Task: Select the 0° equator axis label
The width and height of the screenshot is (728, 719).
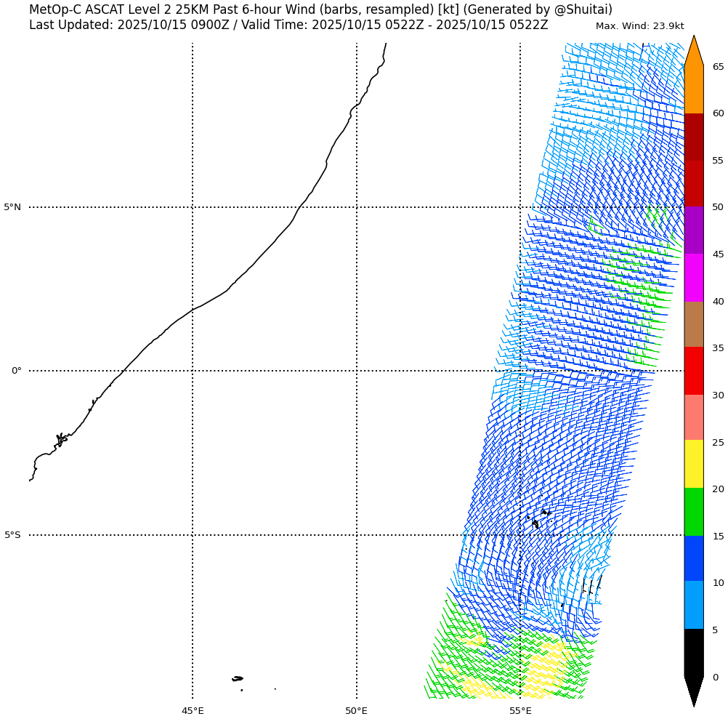Action: 16,371
